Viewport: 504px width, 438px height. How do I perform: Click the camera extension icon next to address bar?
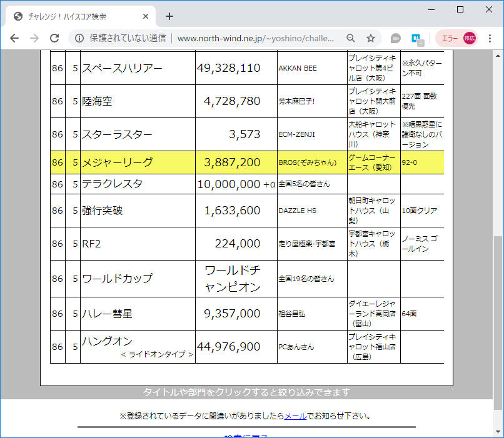coord(395,38)
